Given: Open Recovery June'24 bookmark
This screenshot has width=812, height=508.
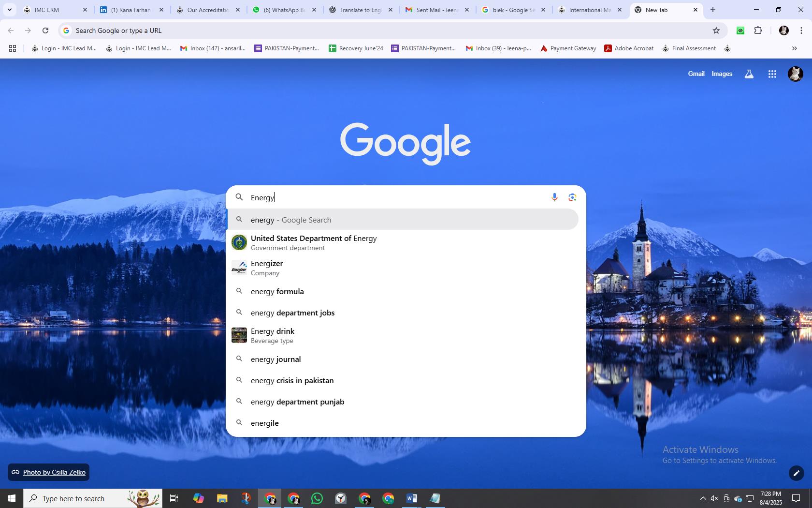Looking at the screenshot, I should coord(356,48).
